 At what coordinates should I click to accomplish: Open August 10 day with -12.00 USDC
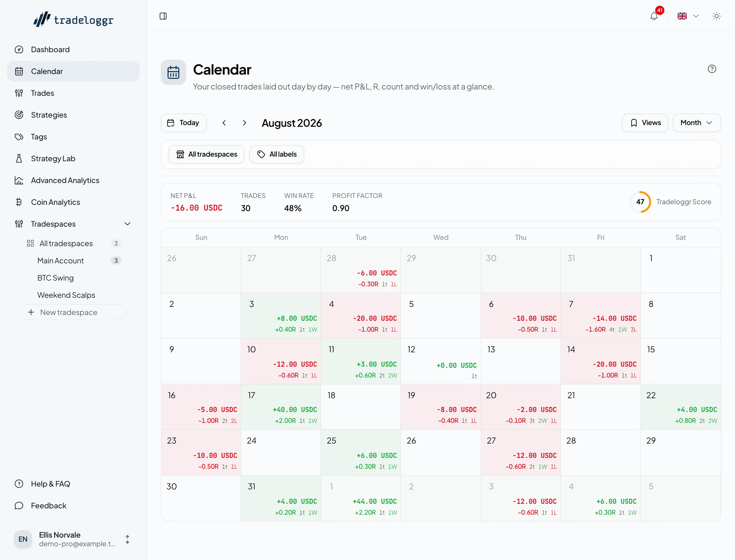tap(281, 361)
